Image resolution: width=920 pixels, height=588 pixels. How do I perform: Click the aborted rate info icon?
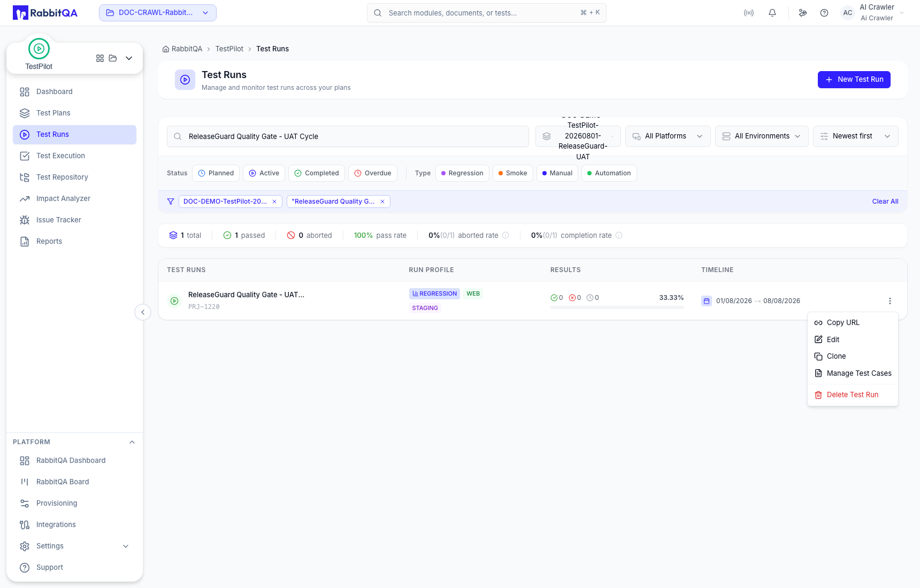(x=505, y=235)
